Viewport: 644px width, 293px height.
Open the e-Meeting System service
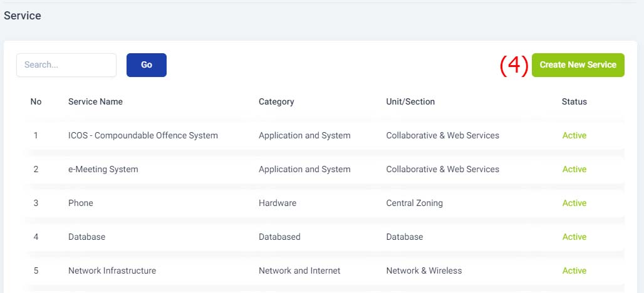click(x=103, y=169)
